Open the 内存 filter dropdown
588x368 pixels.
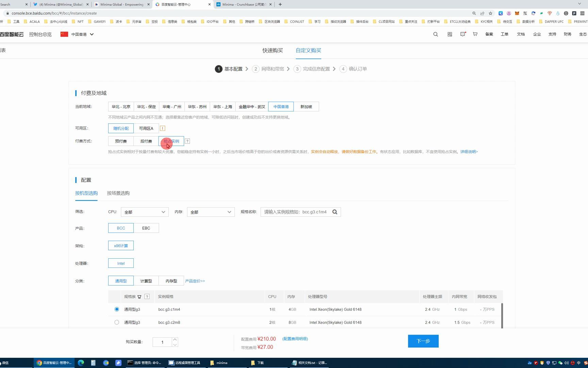pos(211,212)
